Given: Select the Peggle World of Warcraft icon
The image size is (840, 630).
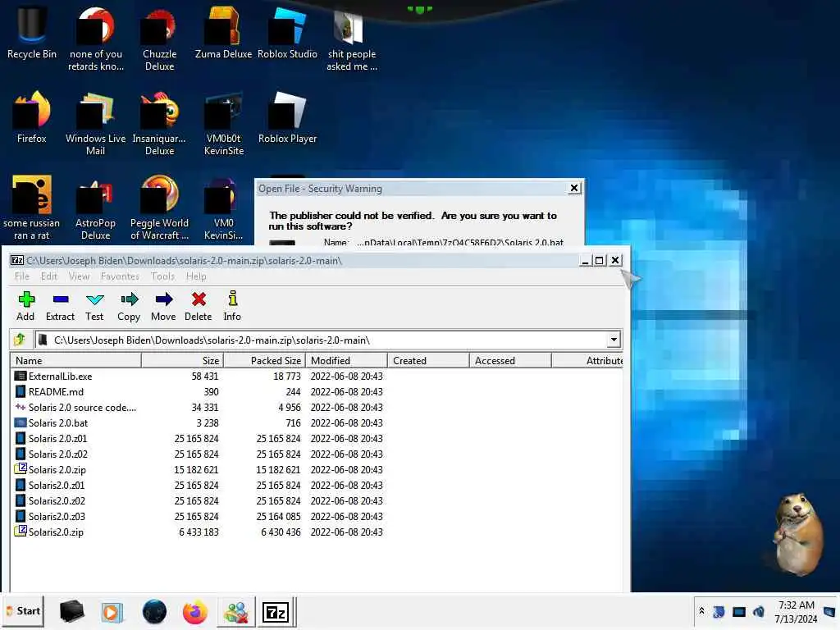Looking at the screenshot, I should click(x=159, y=208).
